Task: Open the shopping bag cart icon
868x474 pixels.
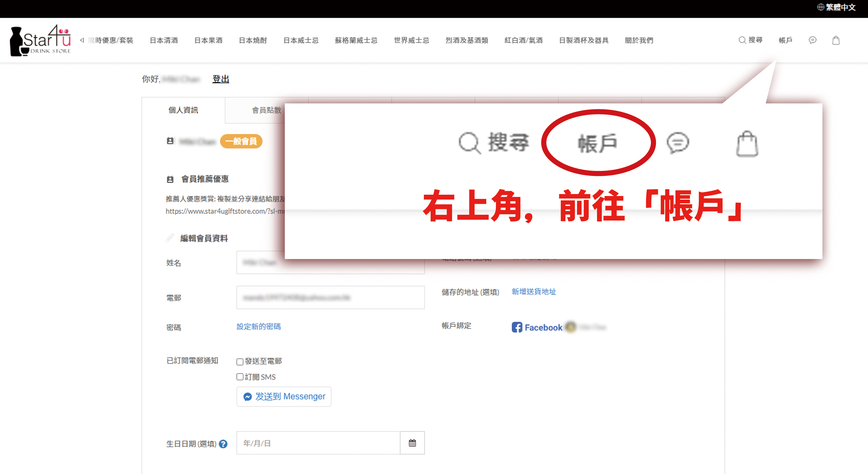Action: [836, 40]
